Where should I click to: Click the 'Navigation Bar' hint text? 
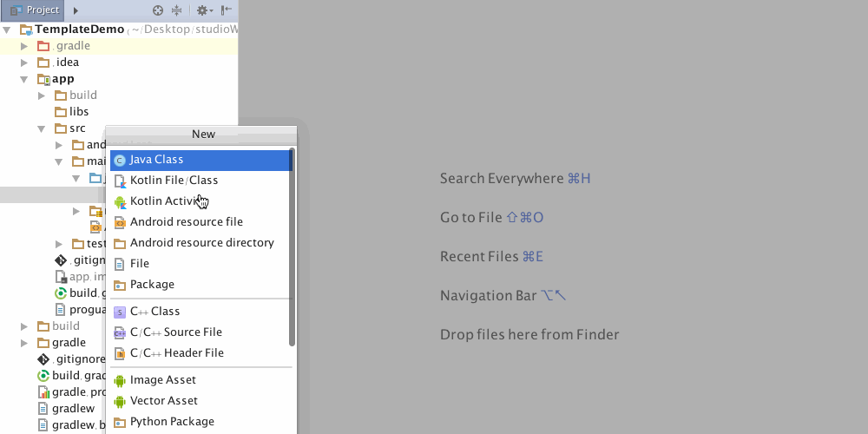(488, 296)
